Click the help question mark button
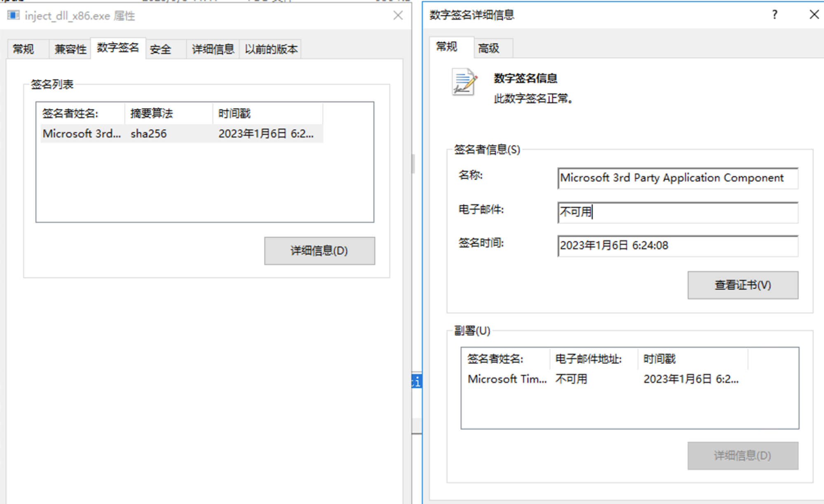 775,15
